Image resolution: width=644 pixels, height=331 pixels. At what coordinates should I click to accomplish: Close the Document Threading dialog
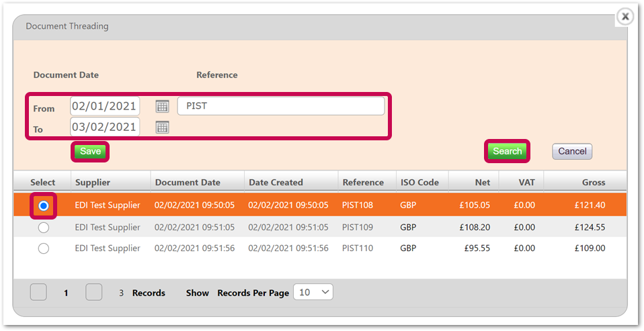[625, 17]
